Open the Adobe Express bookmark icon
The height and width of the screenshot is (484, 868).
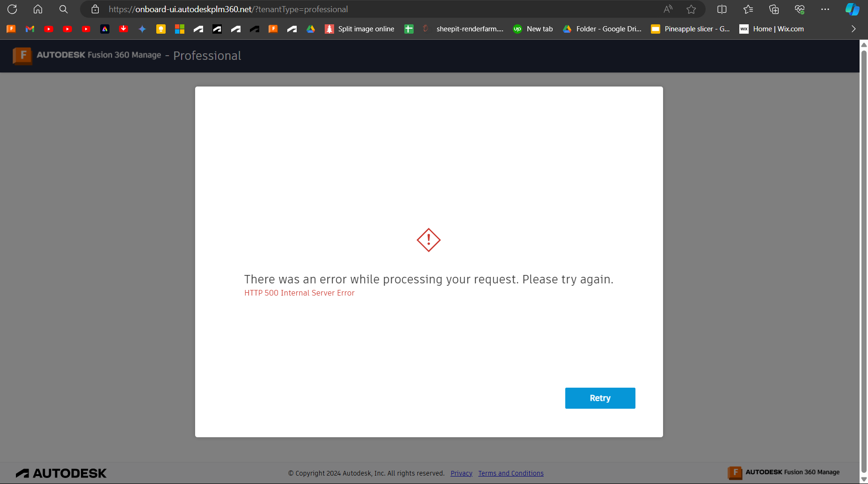(105, 29)
